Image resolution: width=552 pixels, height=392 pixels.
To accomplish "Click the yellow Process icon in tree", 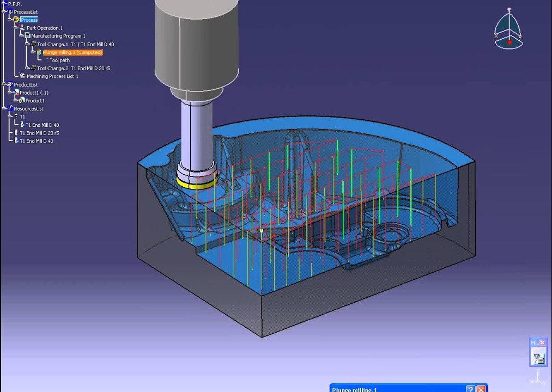I will tap(16, 20).
